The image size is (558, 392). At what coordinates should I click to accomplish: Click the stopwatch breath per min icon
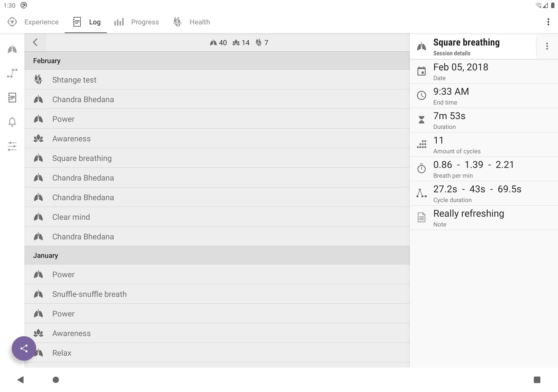[421, 168]
